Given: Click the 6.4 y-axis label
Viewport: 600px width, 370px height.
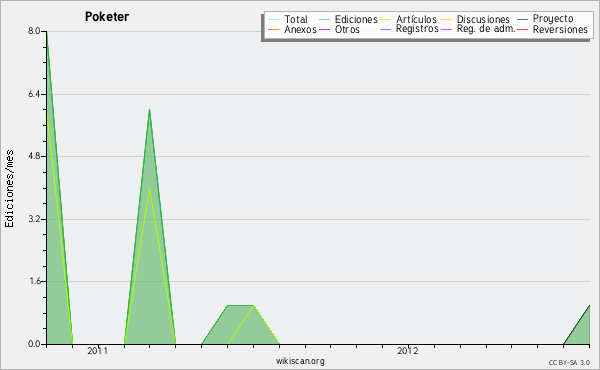Looking at the screenshot, I should click(34, 94).
